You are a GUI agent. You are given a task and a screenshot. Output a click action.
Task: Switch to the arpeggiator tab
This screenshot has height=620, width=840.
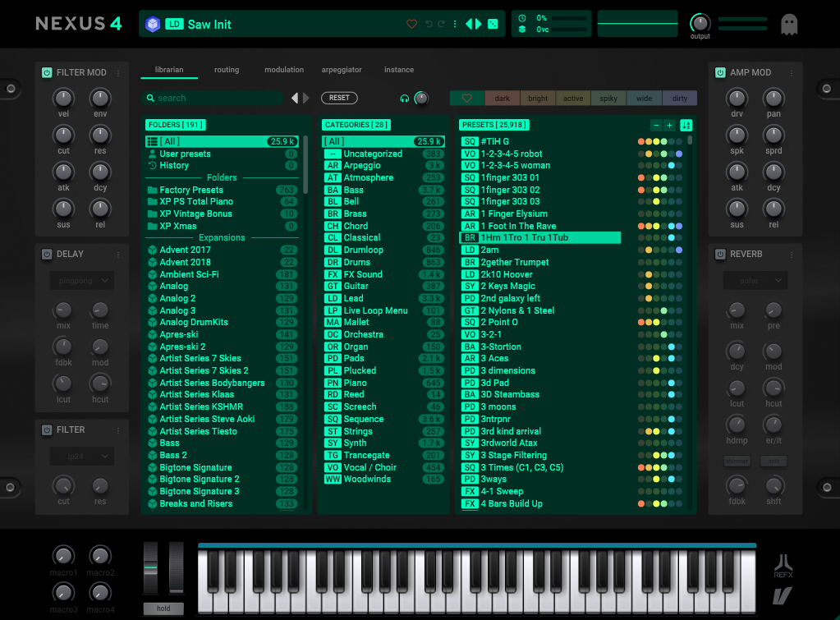(342, 70)
